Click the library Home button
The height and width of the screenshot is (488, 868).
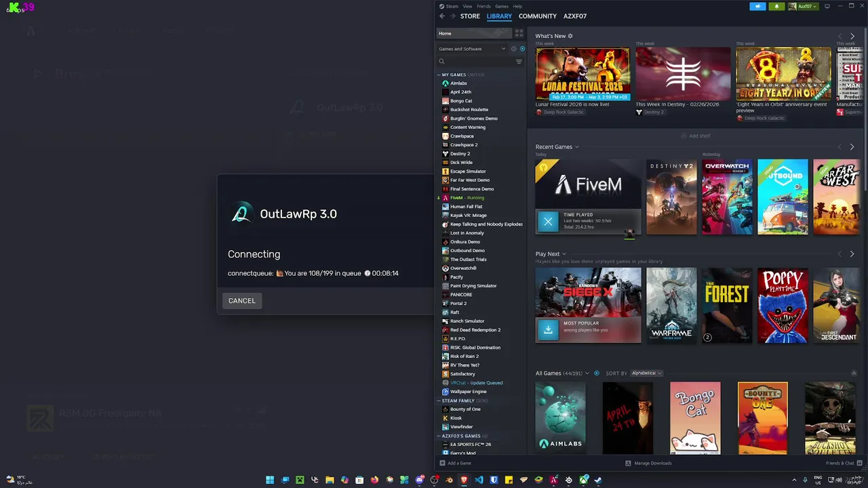click(x=473, y=33)
